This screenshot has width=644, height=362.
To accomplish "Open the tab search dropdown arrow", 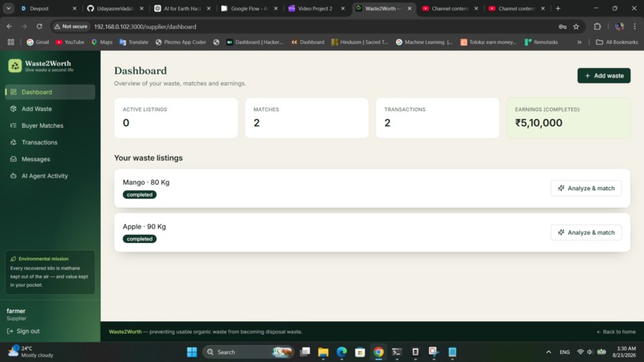I will pyautogui.click(x=8, y=8).
